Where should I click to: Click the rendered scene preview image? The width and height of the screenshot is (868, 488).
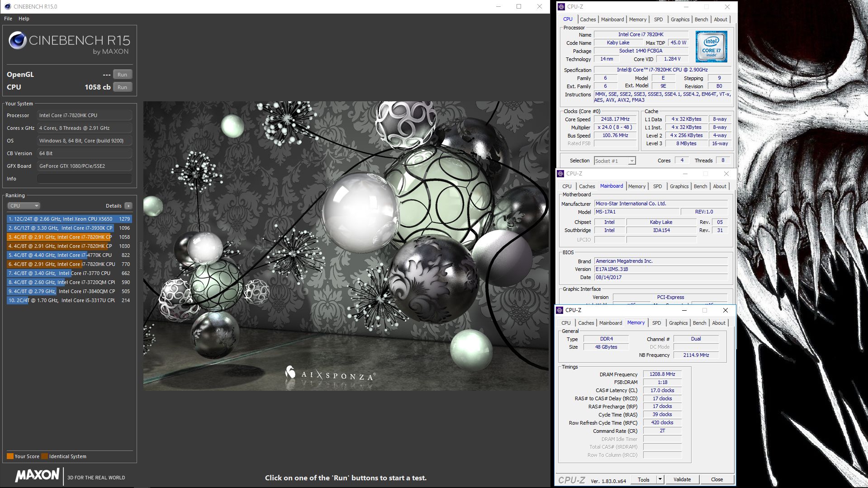click(346, 246)
